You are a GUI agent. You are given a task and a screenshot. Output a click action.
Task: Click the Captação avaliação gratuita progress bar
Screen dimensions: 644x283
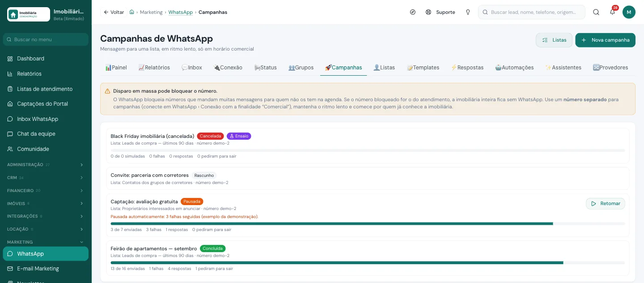tap(368, 223)
